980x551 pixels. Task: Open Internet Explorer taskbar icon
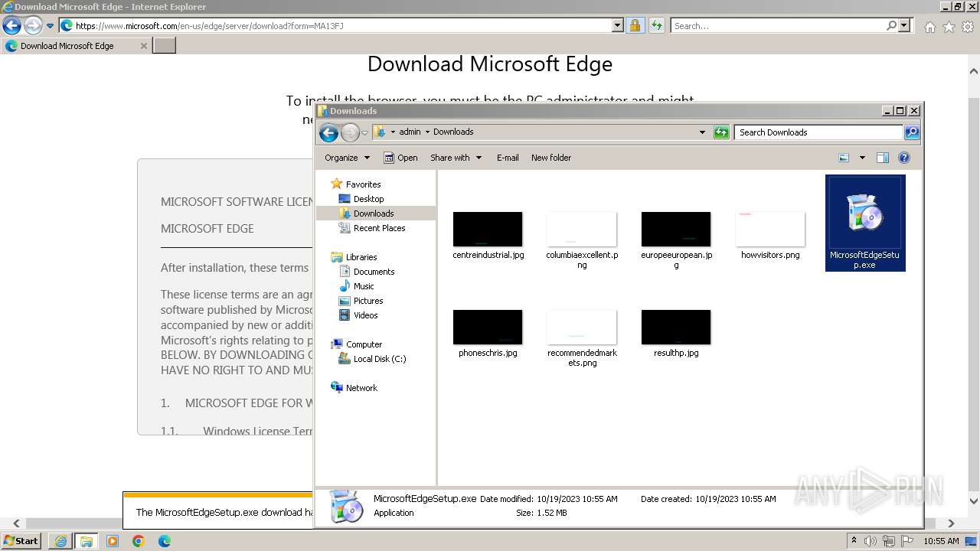click(60, 541)
